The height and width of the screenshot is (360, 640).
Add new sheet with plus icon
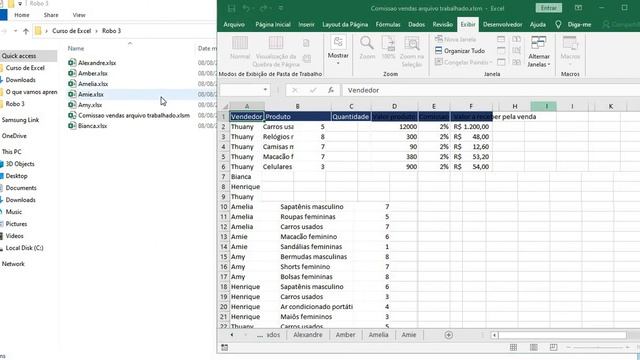[x=449, y=335]
